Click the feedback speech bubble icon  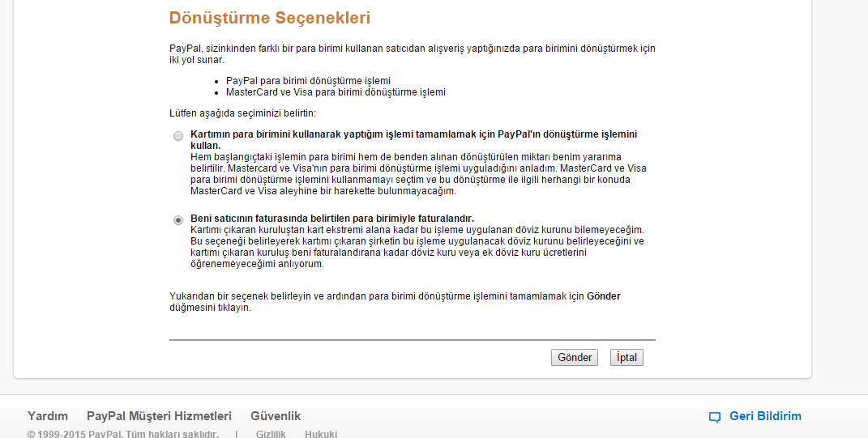[715, 418]
